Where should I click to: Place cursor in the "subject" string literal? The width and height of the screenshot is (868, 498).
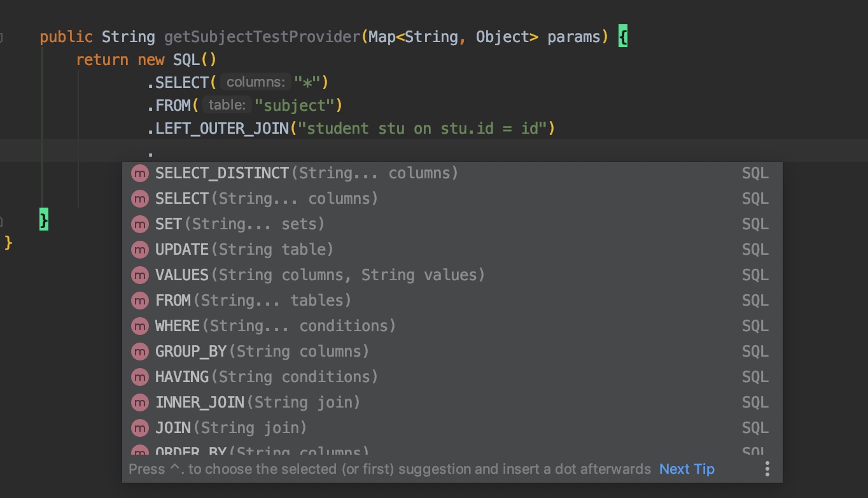(295, 105)
